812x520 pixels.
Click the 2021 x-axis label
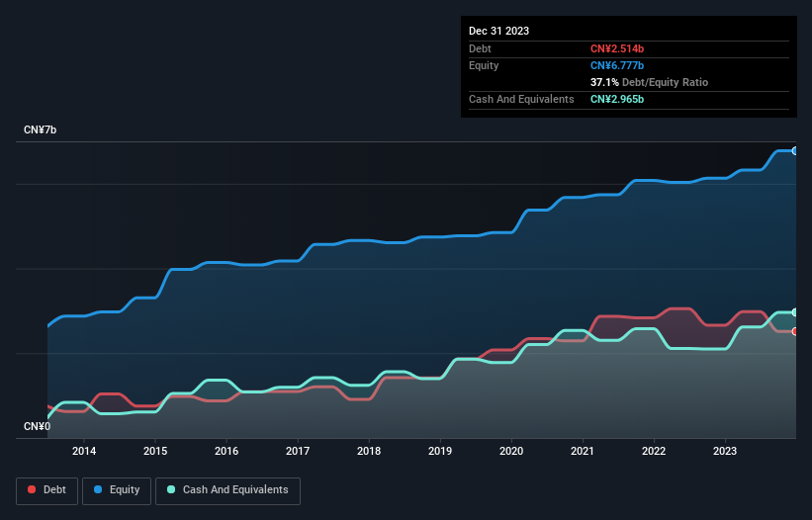click(x=583, y=451)
